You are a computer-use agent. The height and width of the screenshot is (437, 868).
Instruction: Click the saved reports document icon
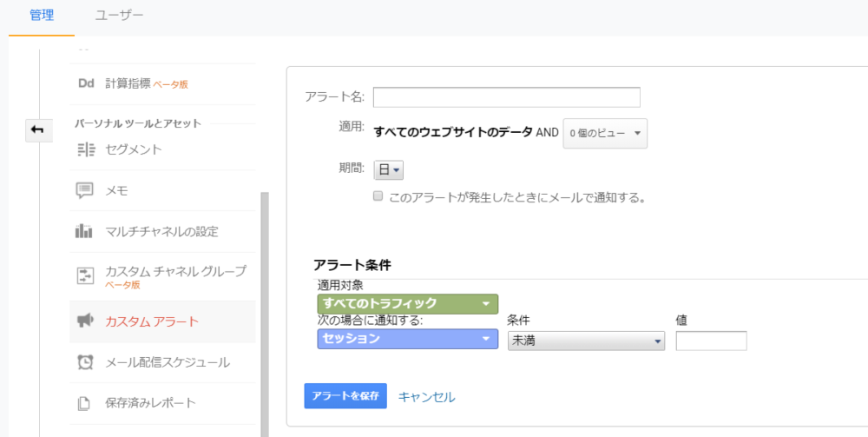[x=85, y=403]
